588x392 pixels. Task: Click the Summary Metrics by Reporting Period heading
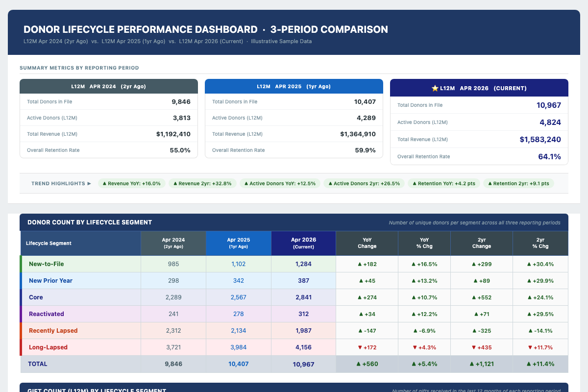[x=79, y=68]
